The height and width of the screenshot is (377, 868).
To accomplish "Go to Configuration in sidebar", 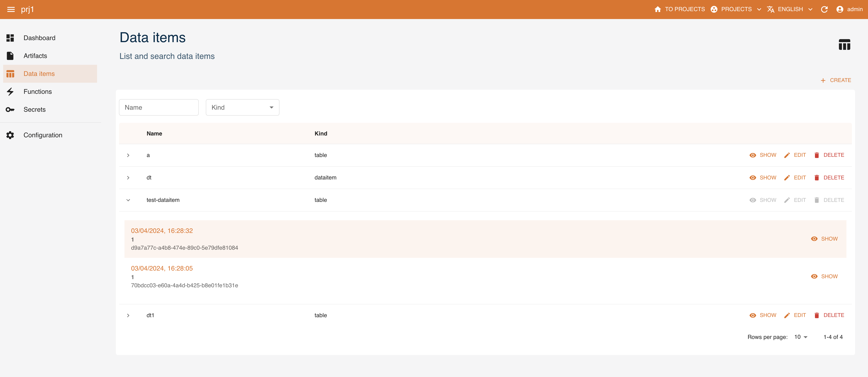I will click(43, 135).
